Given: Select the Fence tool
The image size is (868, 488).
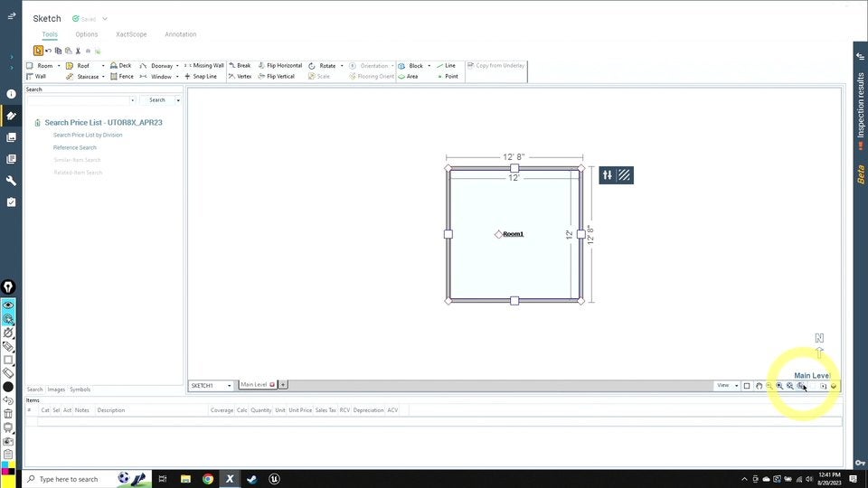Looking at the screenshot, I should pos(122,77).
